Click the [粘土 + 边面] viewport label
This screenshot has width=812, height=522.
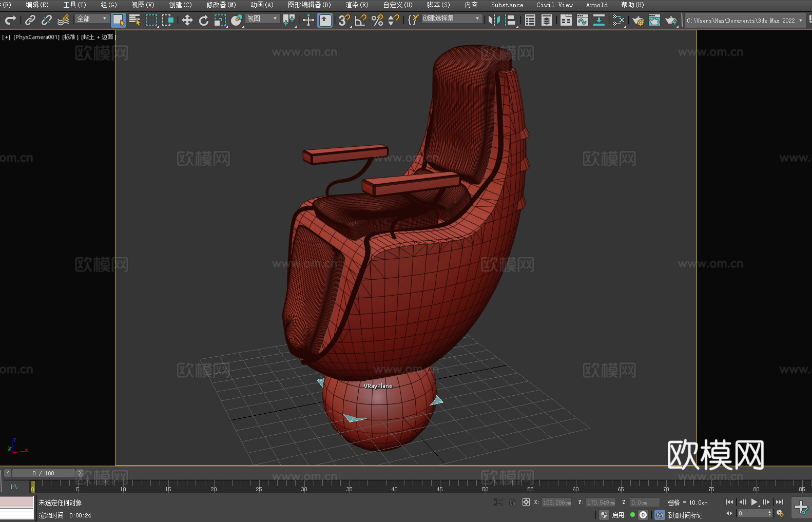pyautogui.click(x=98, y=37)
